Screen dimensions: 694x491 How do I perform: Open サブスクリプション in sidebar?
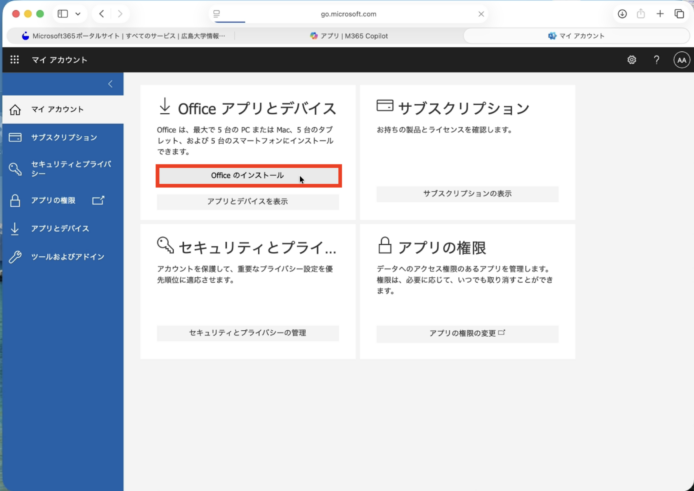click(x=63, y=138)
